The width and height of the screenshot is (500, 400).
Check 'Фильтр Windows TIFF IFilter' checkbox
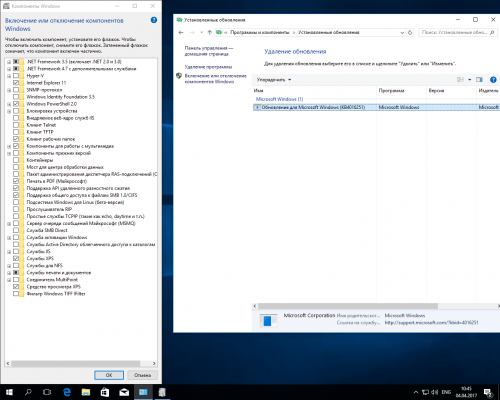pos(16,294)
